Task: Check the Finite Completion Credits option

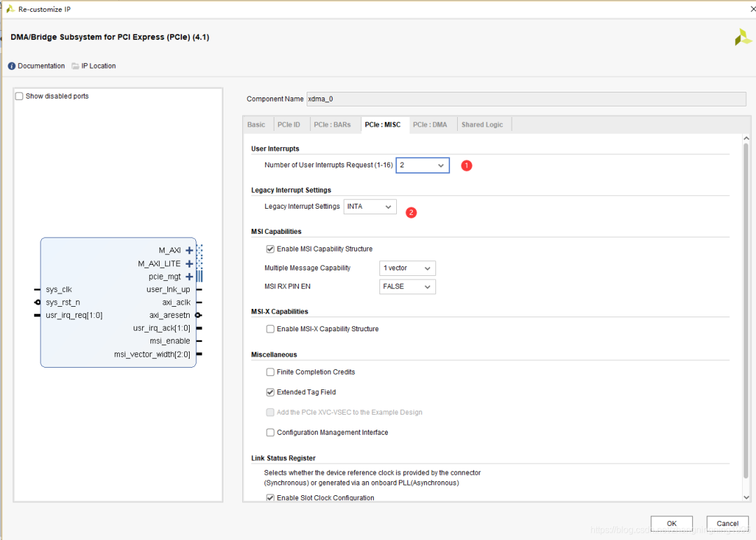Action: (x=270, y=372)
